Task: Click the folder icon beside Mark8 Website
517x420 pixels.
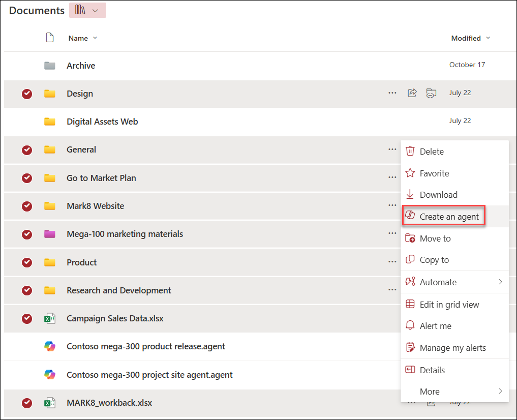Action: (x=49, y=206)
